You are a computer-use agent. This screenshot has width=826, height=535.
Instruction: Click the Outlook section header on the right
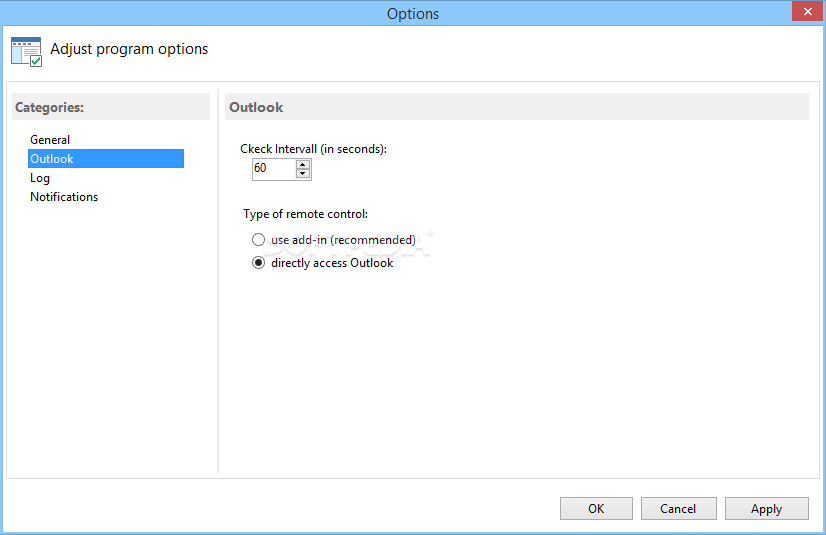coord(517,107)
